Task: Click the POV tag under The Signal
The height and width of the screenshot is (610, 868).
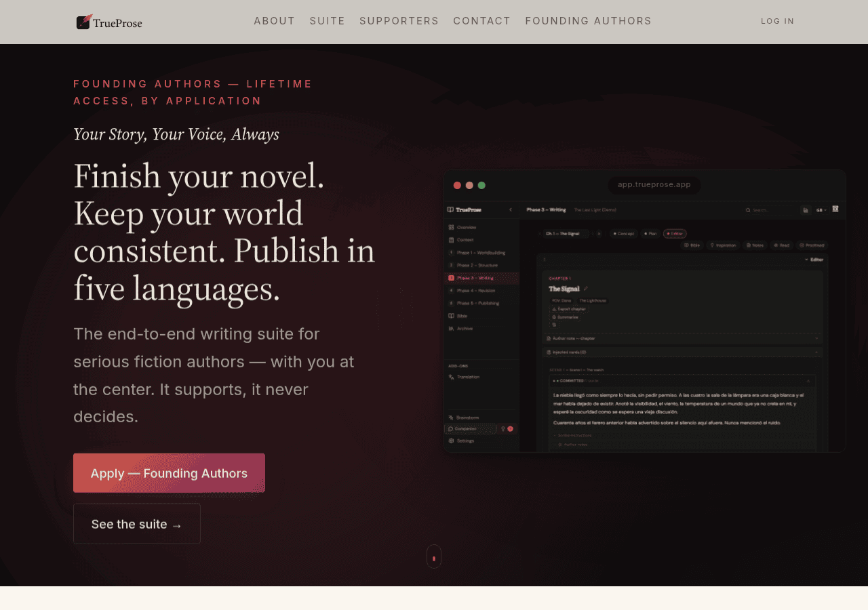Action: 561,300
